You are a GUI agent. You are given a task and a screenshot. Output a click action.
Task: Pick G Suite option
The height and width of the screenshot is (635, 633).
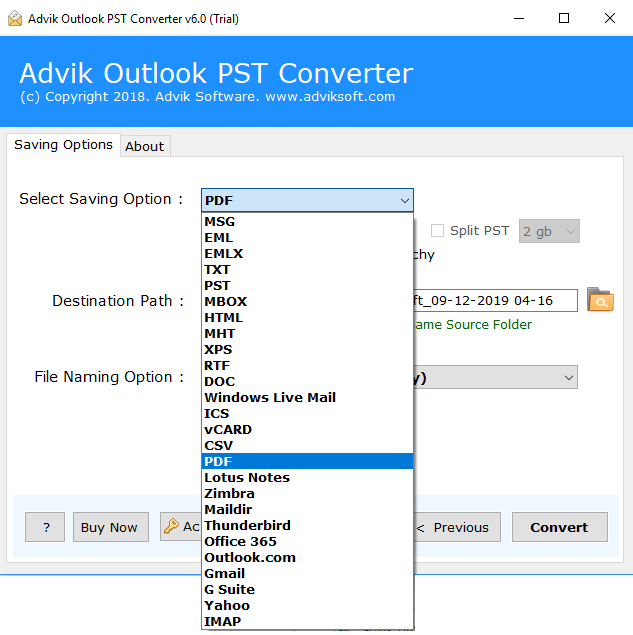click(x=307, y=590)
